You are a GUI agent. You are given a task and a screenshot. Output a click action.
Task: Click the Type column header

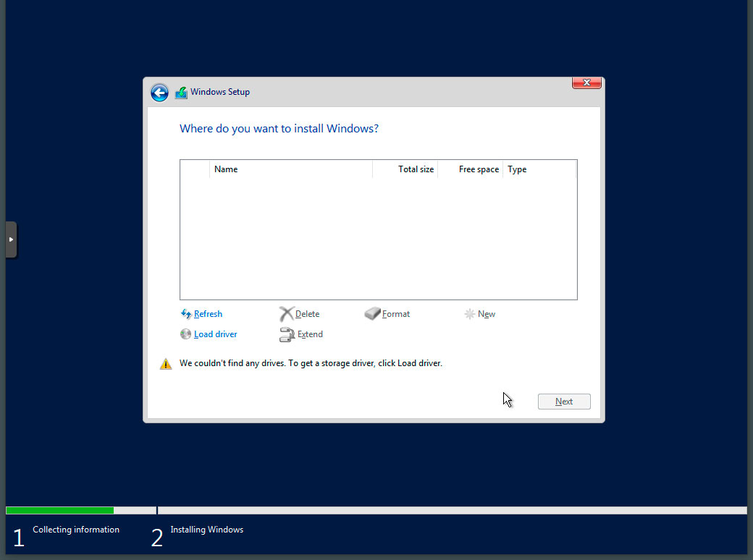tap(516, 169)
